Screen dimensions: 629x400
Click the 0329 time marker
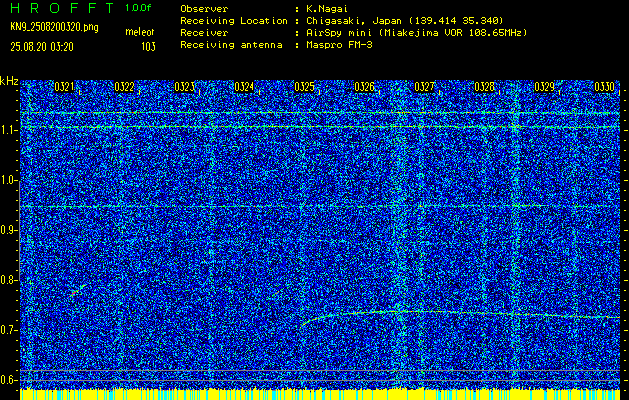click(x=545, y=87)
